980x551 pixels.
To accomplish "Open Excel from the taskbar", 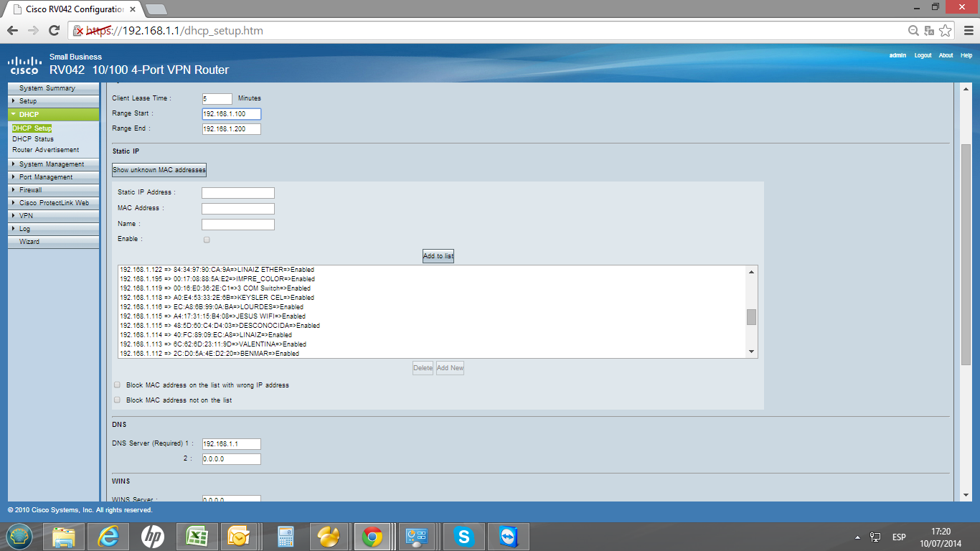I will (197, 536).
